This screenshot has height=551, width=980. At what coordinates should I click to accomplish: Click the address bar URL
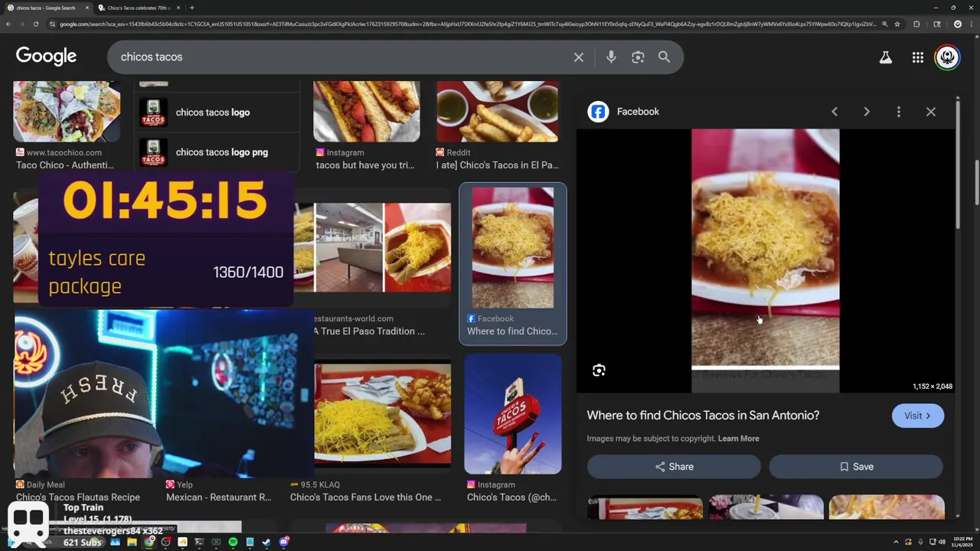pos(467,24)
